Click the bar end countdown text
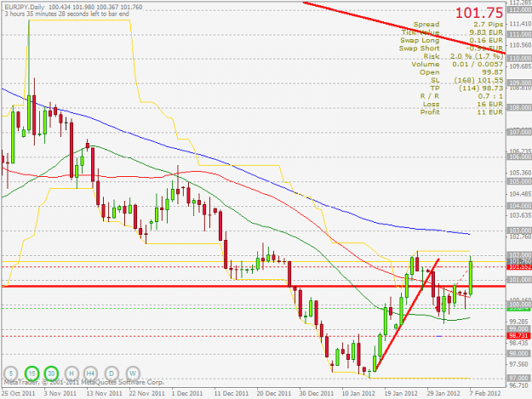 pos(67,14)
